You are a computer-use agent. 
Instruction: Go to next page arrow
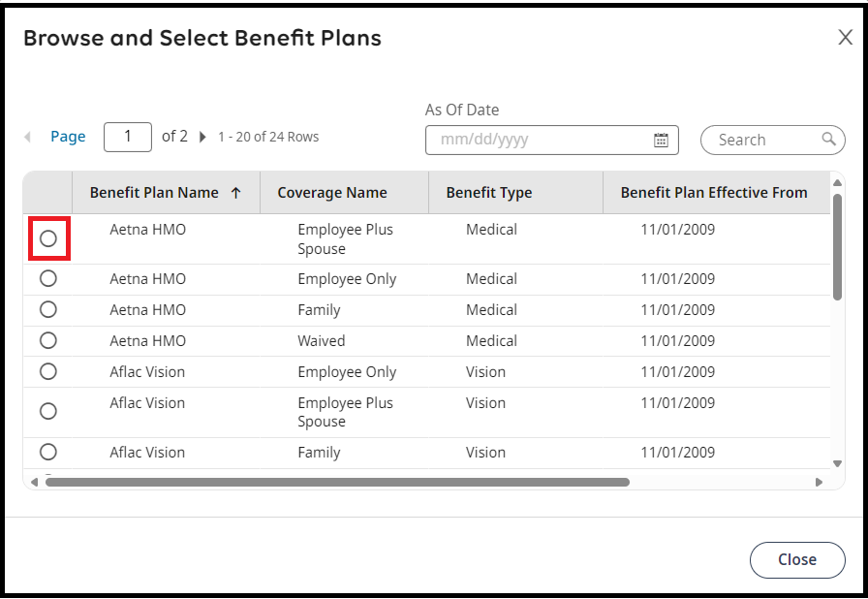pos(202,137)
